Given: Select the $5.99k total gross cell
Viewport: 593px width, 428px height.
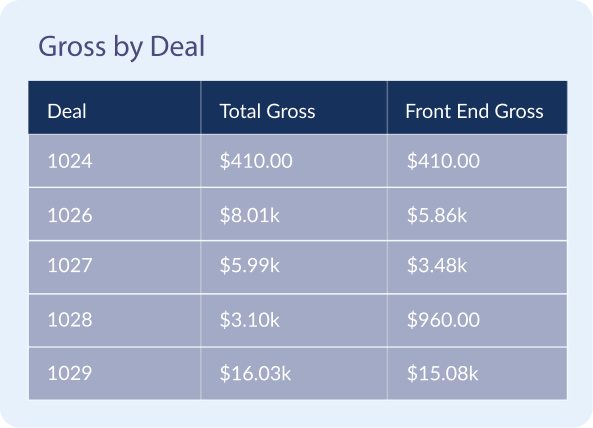Looking at the screenshot, I should click(250, 265).
